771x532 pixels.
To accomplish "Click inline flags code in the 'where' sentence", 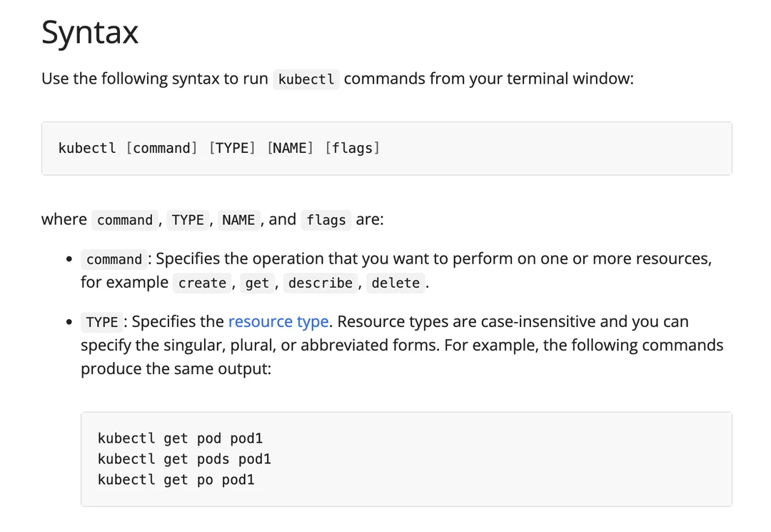I will click(326, 220).
